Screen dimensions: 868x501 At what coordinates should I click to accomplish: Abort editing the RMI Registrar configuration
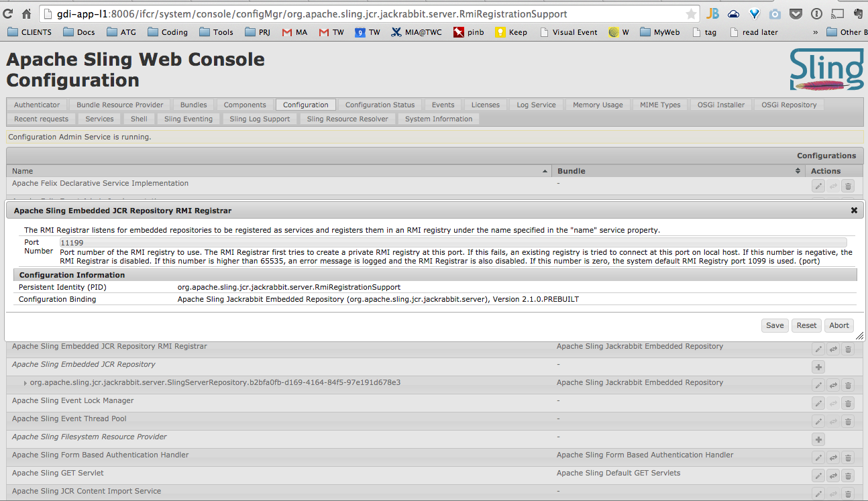(x=839, y=325)
